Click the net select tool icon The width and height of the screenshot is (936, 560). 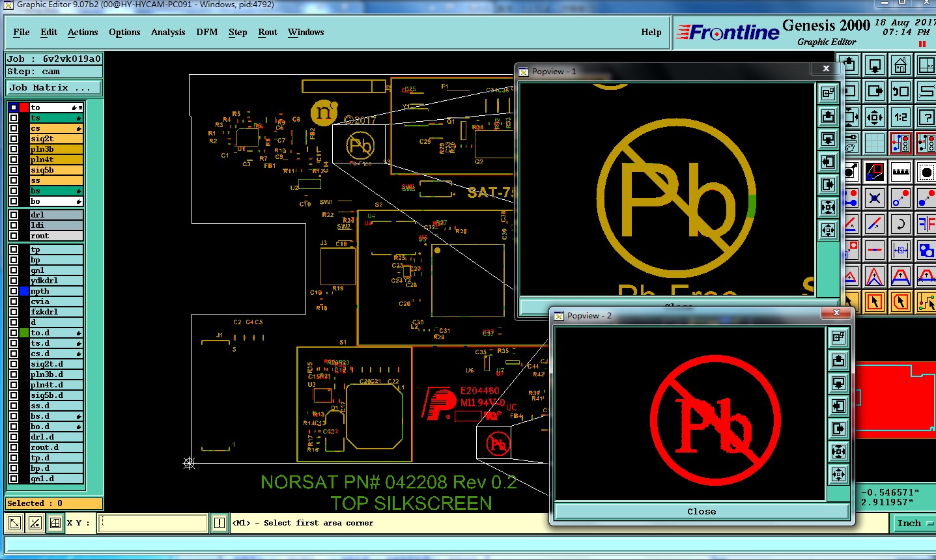(x=927, y=302)
